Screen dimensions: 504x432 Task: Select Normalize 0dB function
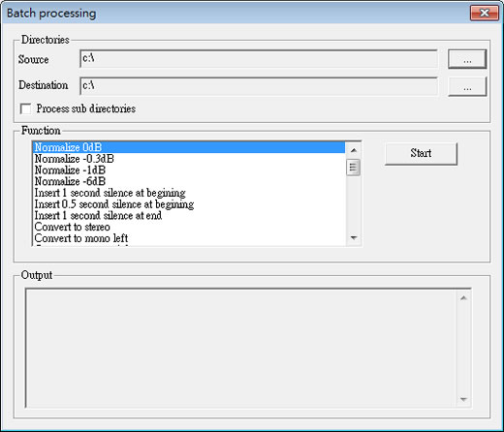click(189, 147)
